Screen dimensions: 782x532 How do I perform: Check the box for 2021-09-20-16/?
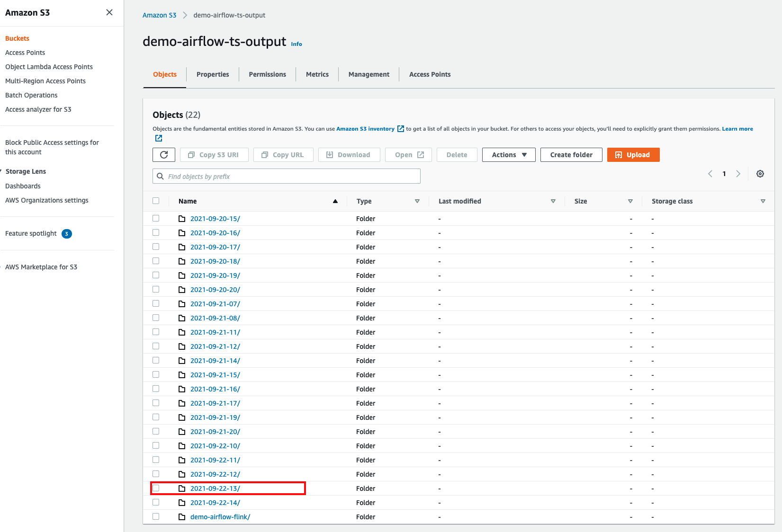[x=156, y=232]
